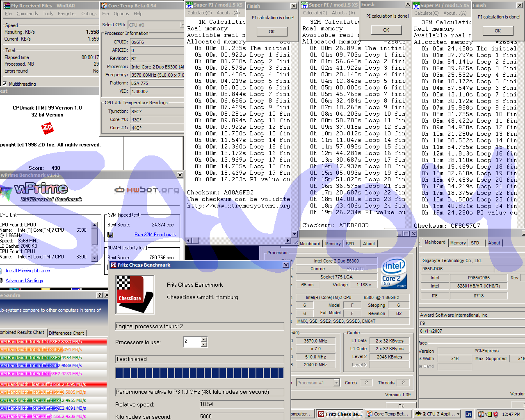Screen dimensions: 525x420
Task: Open the Commands menu in WinRAR
Action: (27, 14)
